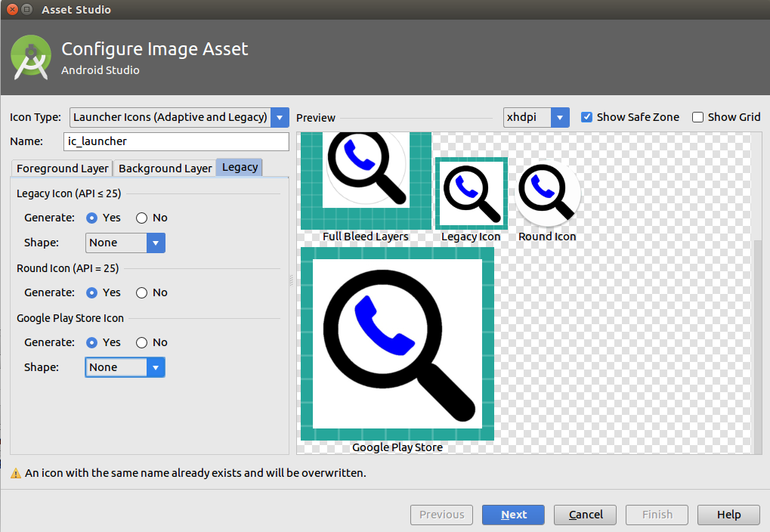Click the warning icon beside overwrite message
The height and width of the screenshot is (532, 770).
[x=15, y=473]
